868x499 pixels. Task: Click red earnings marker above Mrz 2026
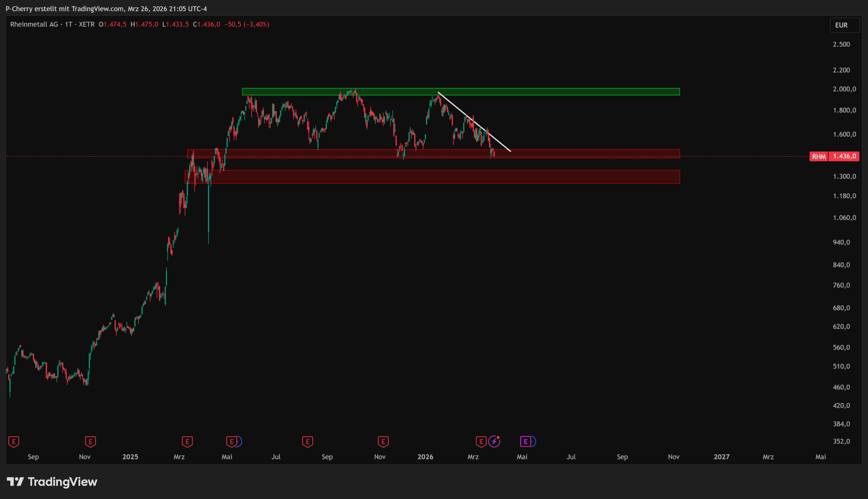click(481, 441)
